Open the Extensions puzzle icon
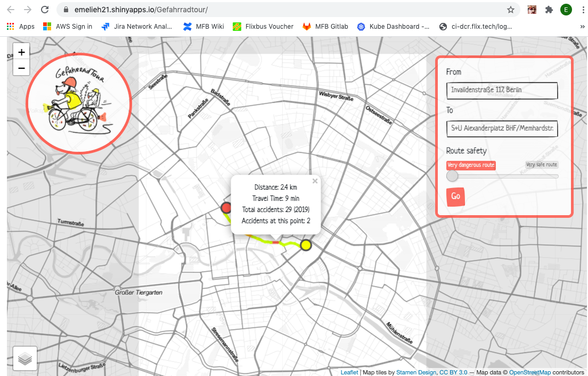This screenshot has width=588, height=376. [549, 10]
